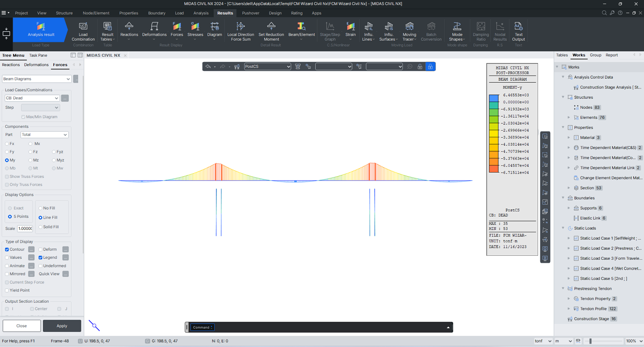
Task: Open Moving Tracer tool
Action: 409,31
